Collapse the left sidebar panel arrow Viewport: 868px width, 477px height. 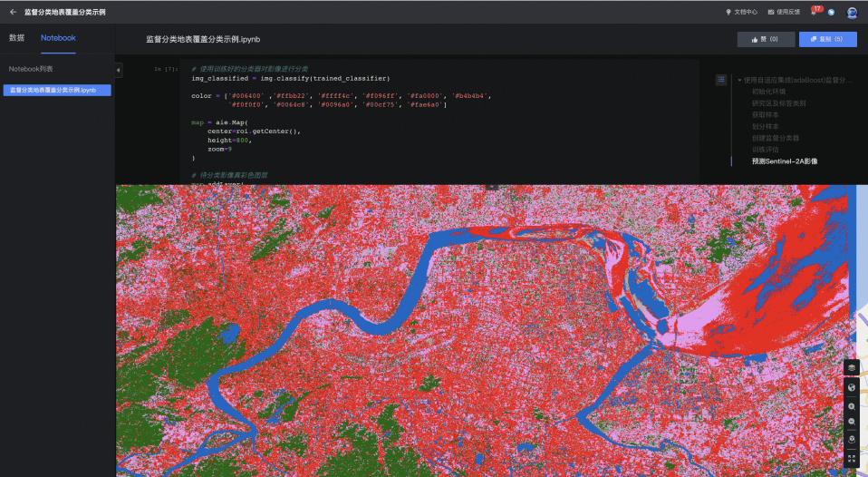[119, 70]
